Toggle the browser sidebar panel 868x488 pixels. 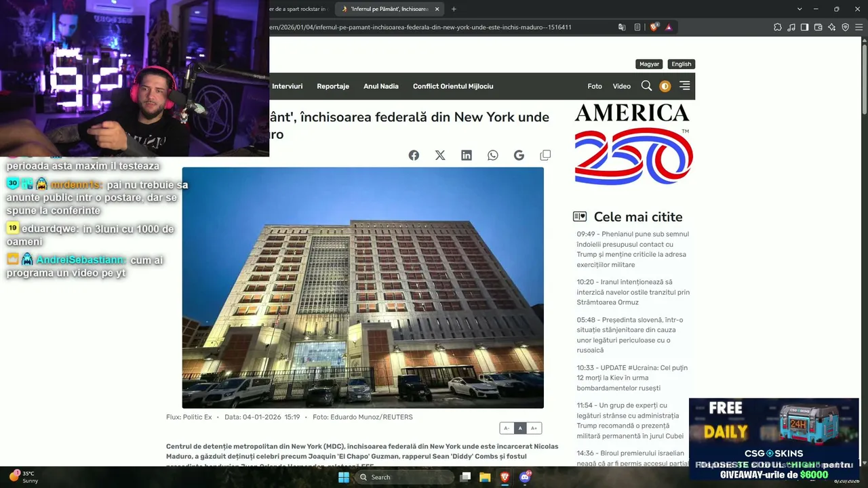pyautogui.click(x=805, y=27)
